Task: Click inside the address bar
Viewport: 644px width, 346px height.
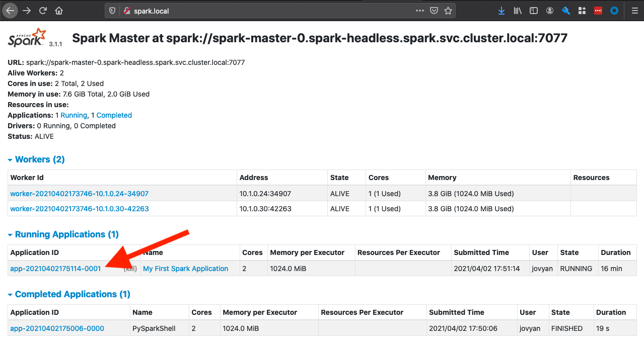Action: tap(252, 10)
